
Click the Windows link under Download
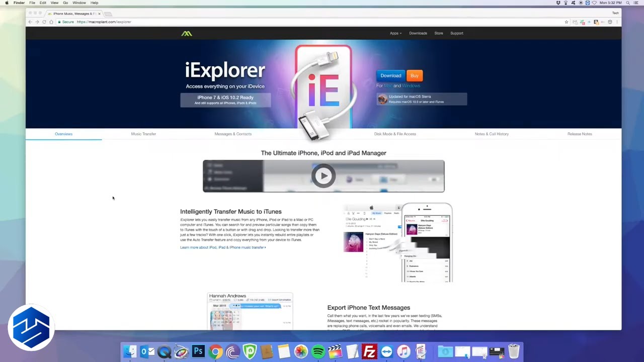(x=411, y=86)
